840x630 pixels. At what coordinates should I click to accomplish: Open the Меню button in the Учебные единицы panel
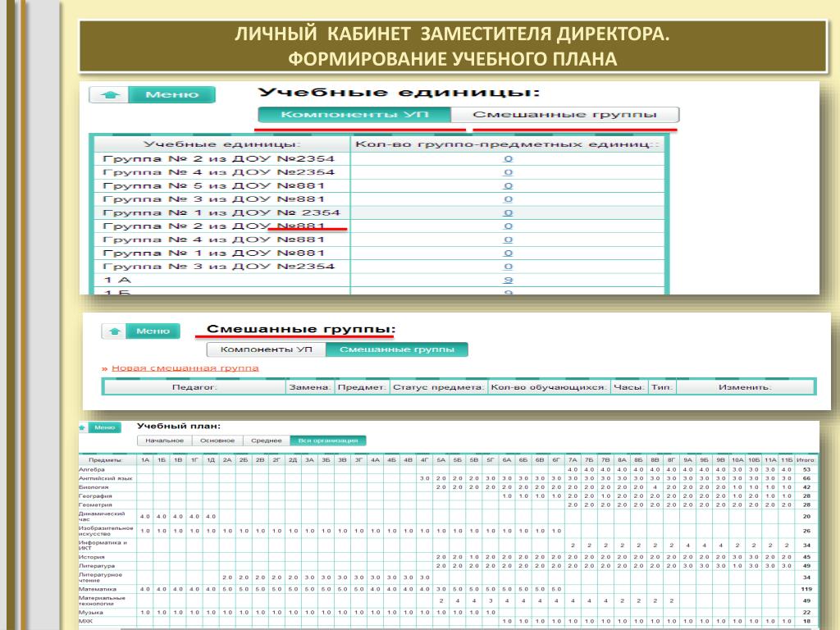pyautogui.click(x=172, y=95)
